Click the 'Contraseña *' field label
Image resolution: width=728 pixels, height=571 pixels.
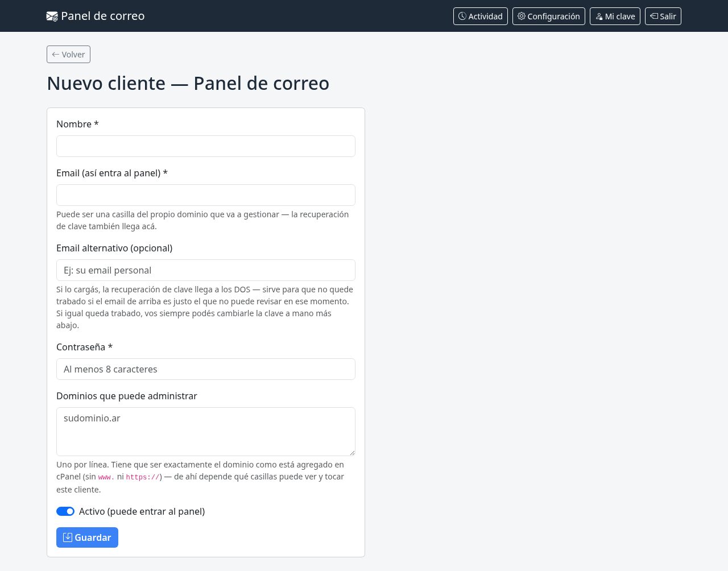click(84, 347)
